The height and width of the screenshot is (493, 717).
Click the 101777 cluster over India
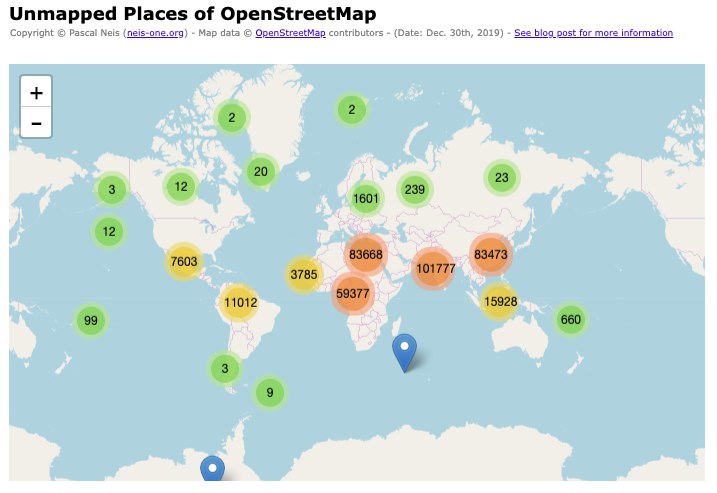click(x=435, y=268)
